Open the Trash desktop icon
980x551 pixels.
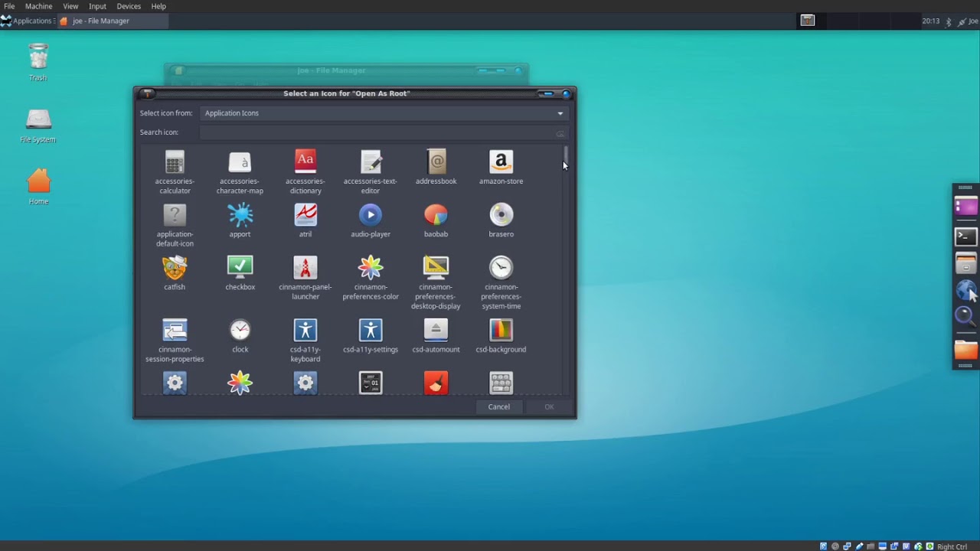38,62
